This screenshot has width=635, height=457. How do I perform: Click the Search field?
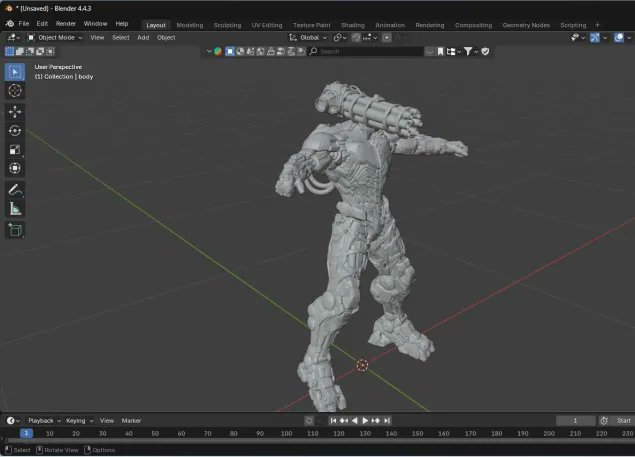(x=366, y=51)
